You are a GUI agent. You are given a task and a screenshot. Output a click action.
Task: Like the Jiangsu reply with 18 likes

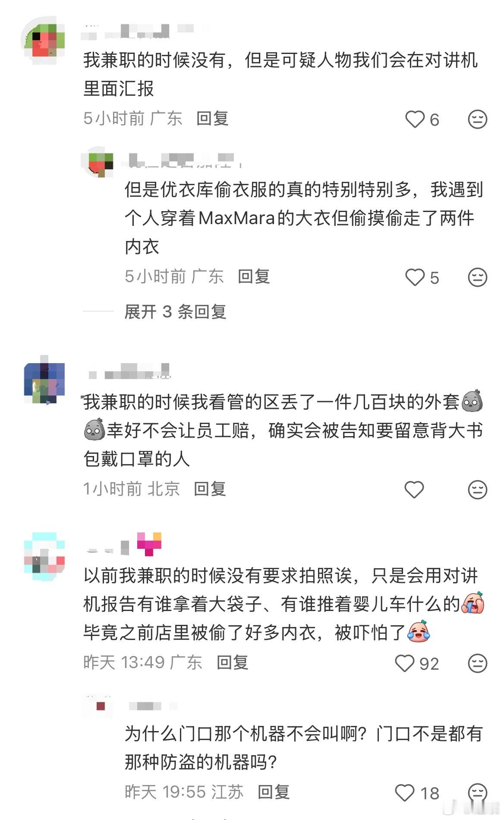pos(405,793)
